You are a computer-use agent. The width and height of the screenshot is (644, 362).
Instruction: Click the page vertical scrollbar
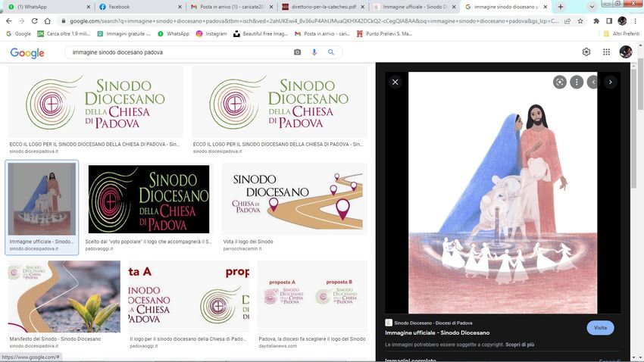(640, 85)
